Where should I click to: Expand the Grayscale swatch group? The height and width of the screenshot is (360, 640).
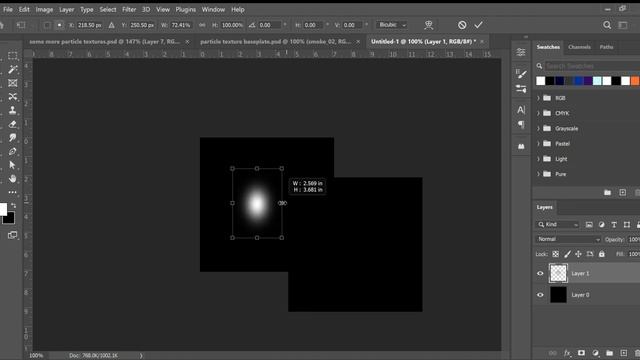538,129
